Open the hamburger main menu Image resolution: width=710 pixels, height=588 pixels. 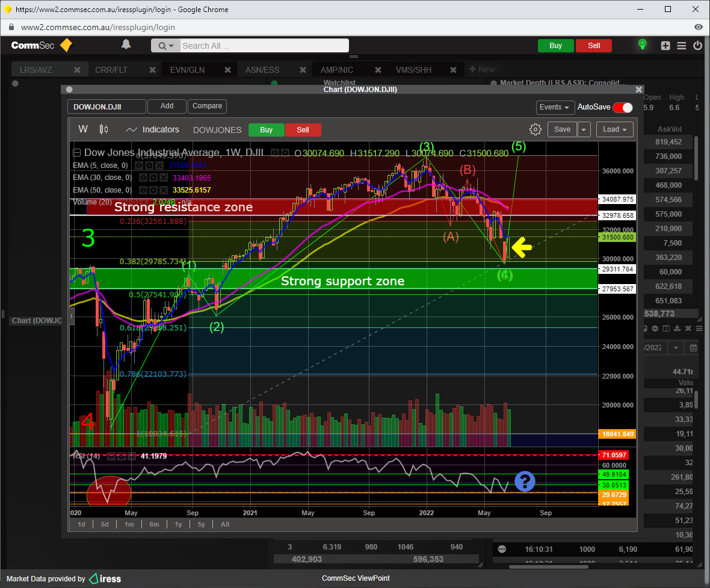coord(682,46)
